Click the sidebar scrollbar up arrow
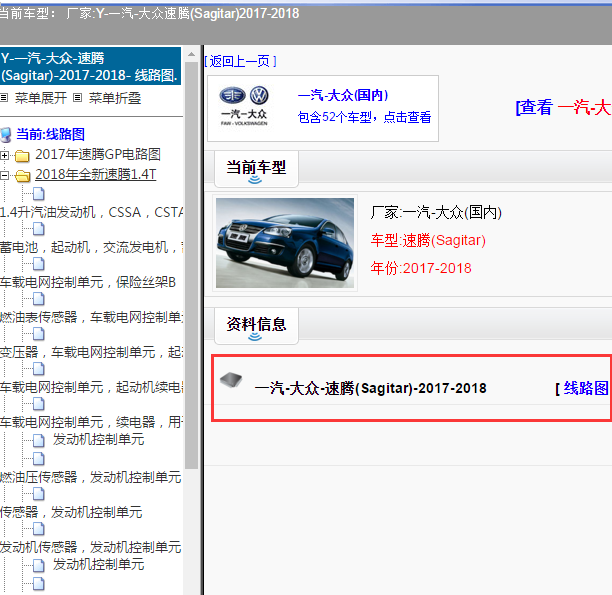Screen dimensions: 612x595 191,54
